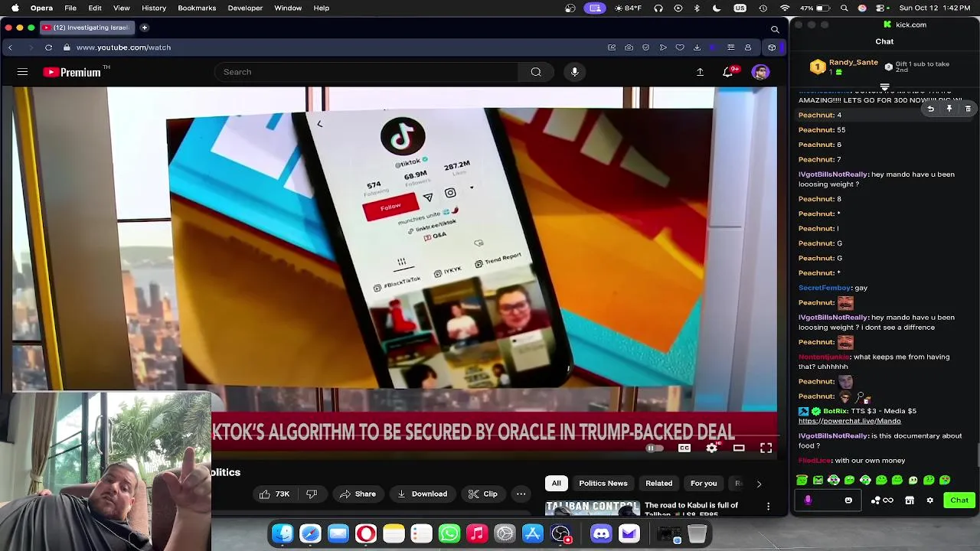
Task: Reload the page in Opera
Action: tap(48, 47)
